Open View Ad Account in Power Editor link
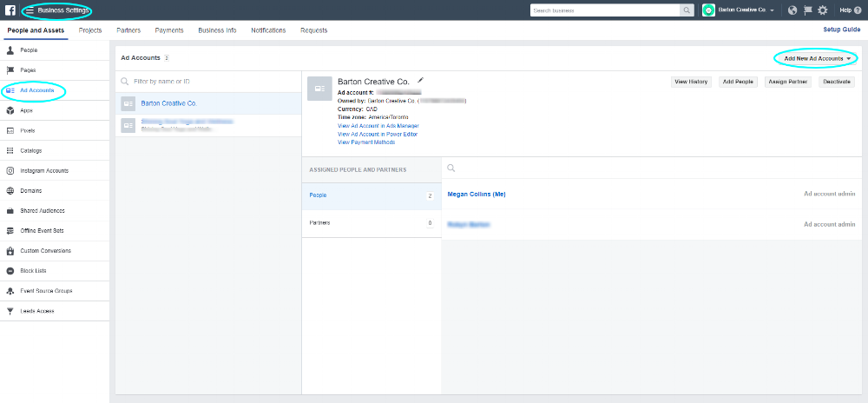Viewport: 868px width, 403px height. click(377, 134)
